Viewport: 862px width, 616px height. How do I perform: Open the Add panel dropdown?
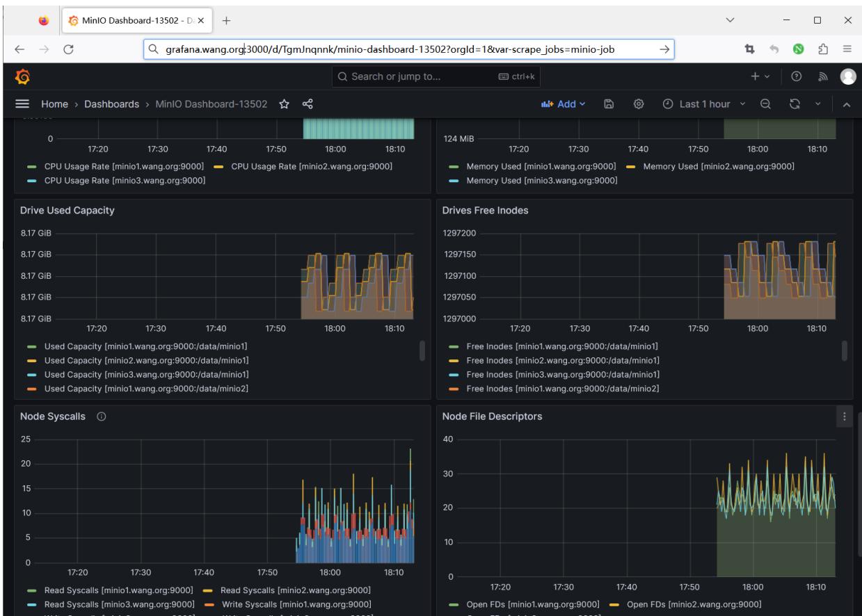coord(564,104)
